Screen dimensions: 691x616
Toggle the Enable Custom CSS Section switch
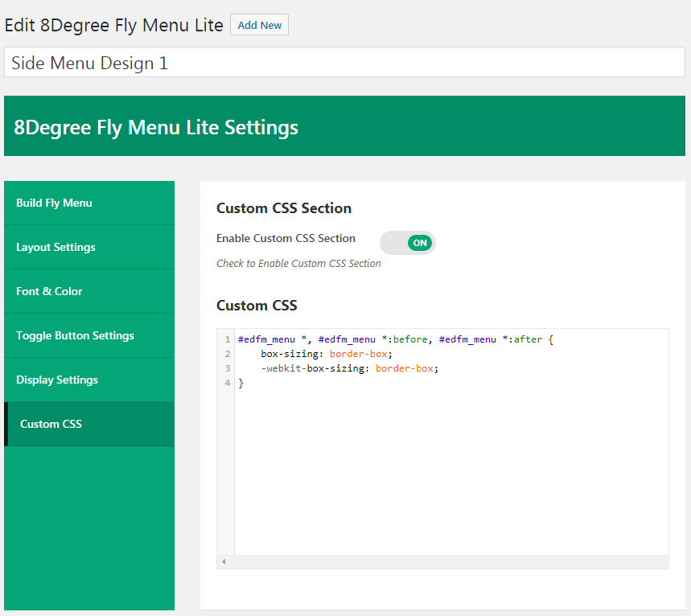click(x=408, y=243)
